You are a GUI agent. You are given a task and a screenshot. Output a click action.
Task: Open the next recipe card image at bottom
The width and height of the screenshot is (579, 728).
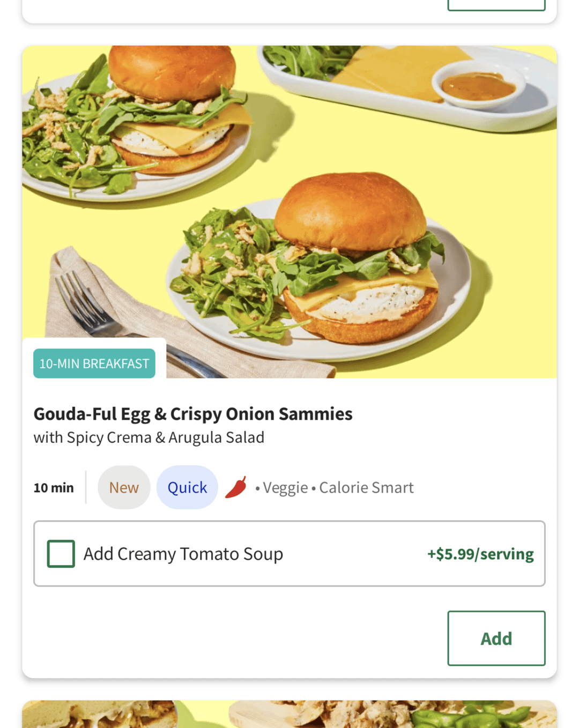(x=289, y=714)
